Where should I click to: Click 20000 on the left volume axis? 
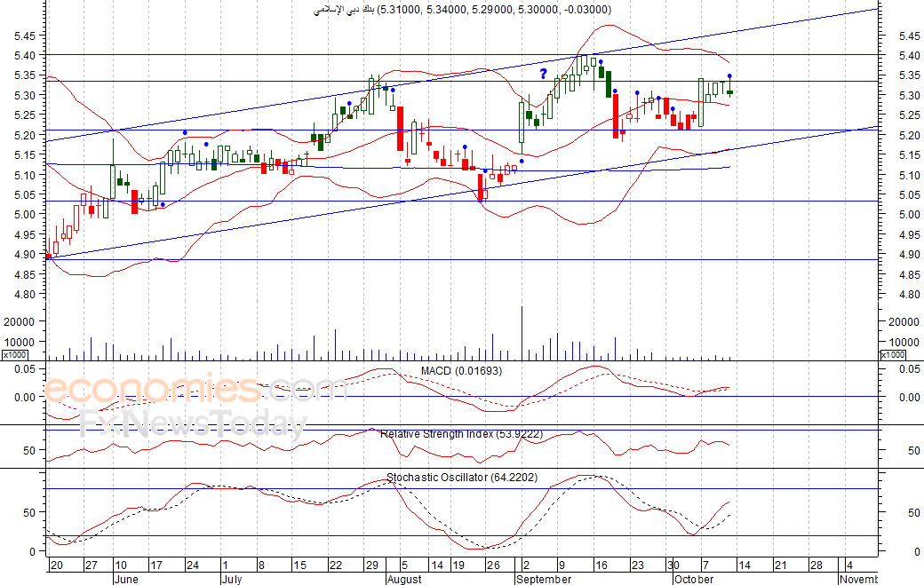pos(20,322)
